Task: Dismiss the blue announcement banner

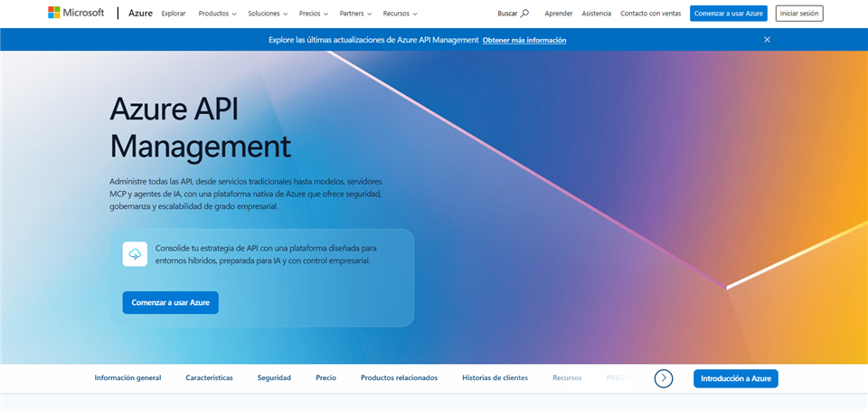Action: tap(767, 39)
